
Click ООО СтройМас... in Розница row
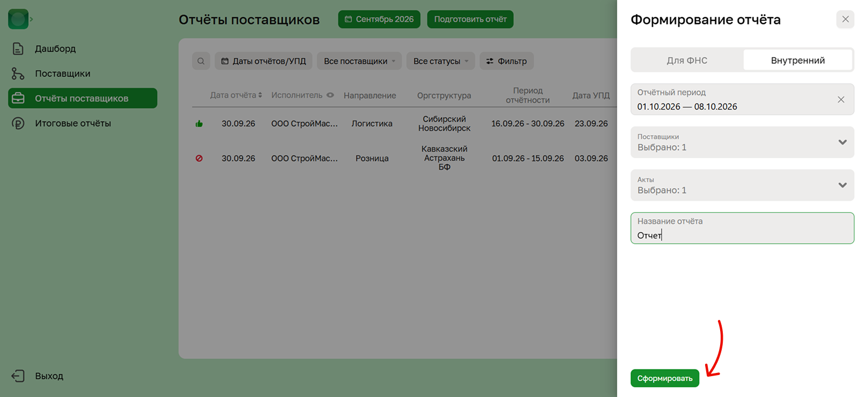coord(304,159)
